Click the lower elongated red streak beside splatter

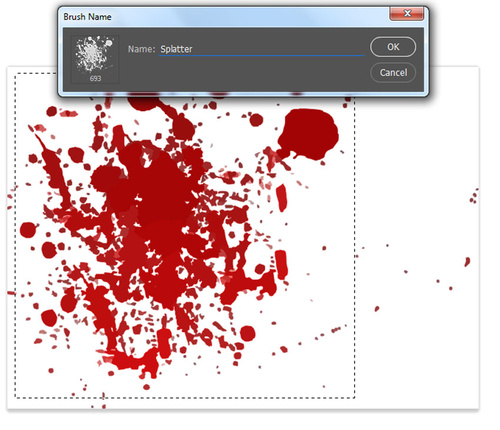pyautogui.click(x=281, y=265)
